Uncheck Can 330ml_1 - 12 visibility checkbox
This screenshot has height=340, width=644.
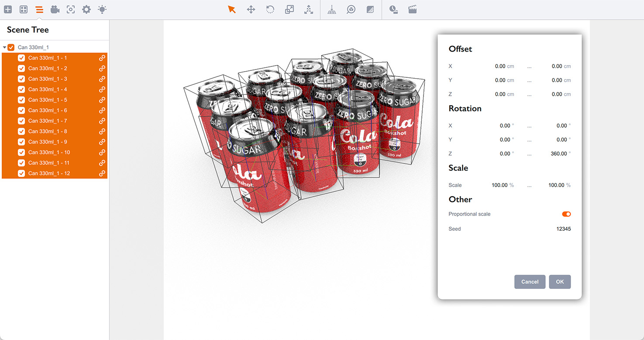tap(21, 173)
